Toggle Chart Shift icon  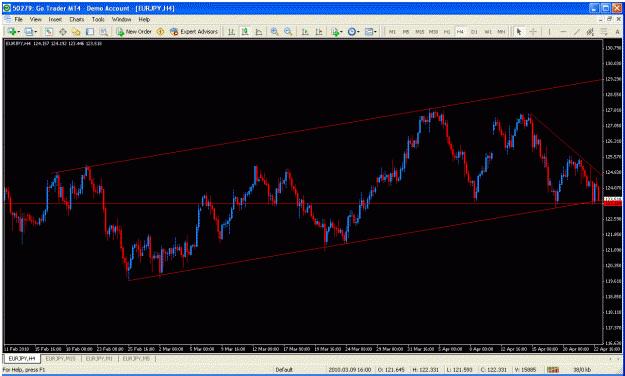point(319,31)
